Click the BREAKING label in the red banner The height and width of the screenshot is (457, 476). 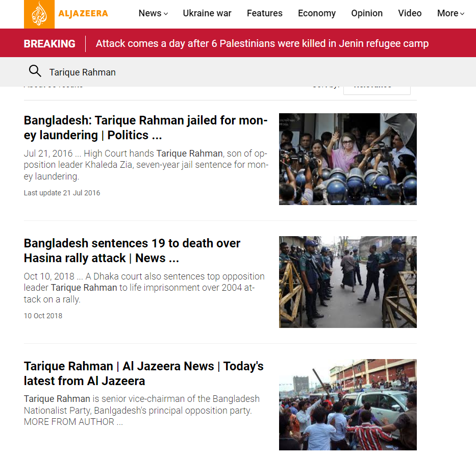click(x=49, y=44)
